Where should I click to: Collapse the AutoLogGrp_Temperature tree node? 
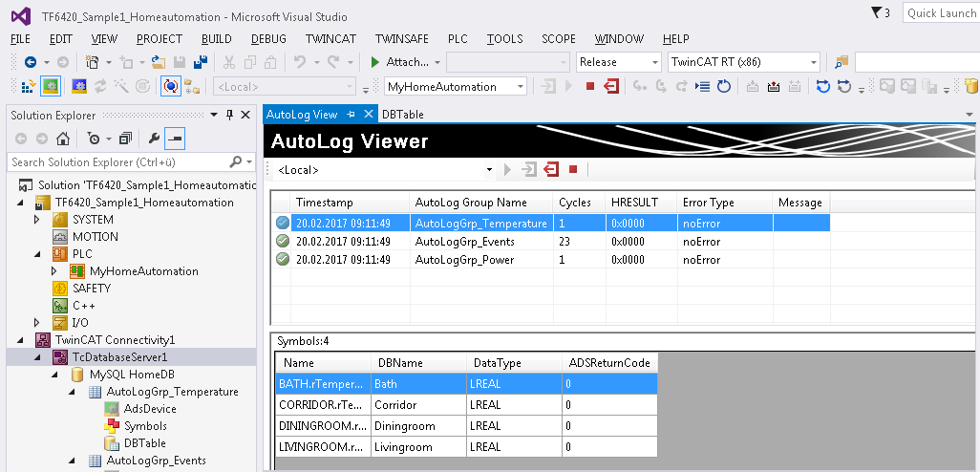point(72,392)
